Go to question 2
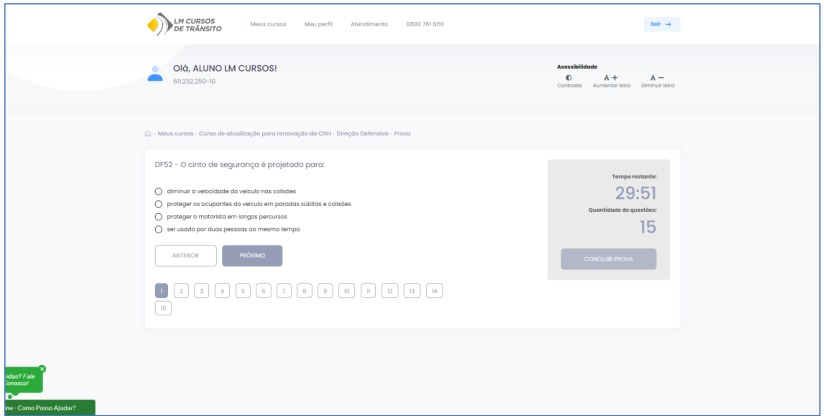This screenshot has height=416, width=824. [181, 290]
